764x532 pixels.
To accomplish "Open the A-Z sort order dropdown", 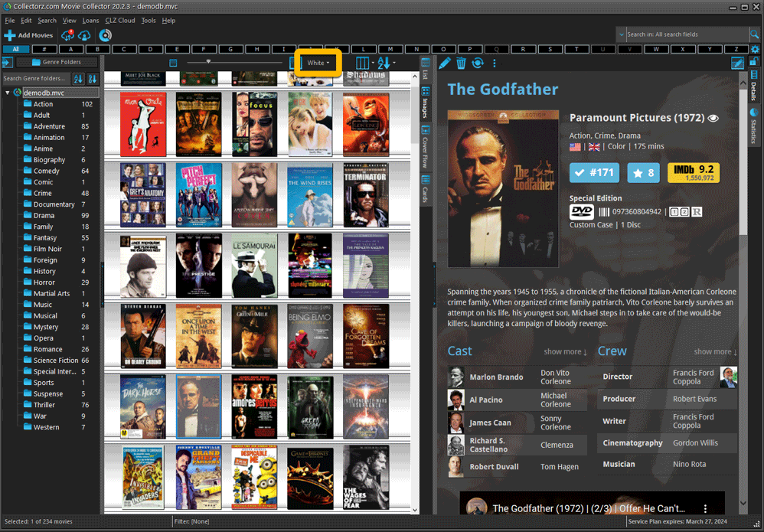I will point(387,63).
